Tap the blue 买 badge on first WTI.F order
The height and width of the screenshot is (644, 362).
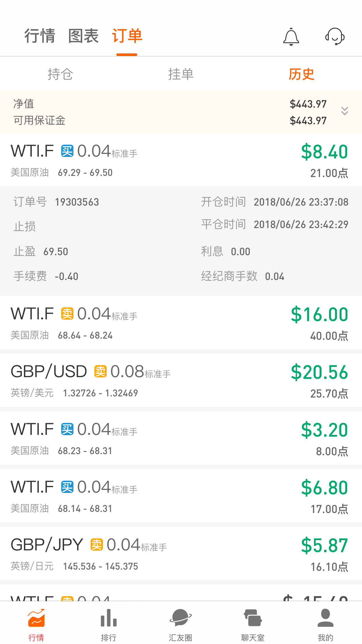click(67, 151)
